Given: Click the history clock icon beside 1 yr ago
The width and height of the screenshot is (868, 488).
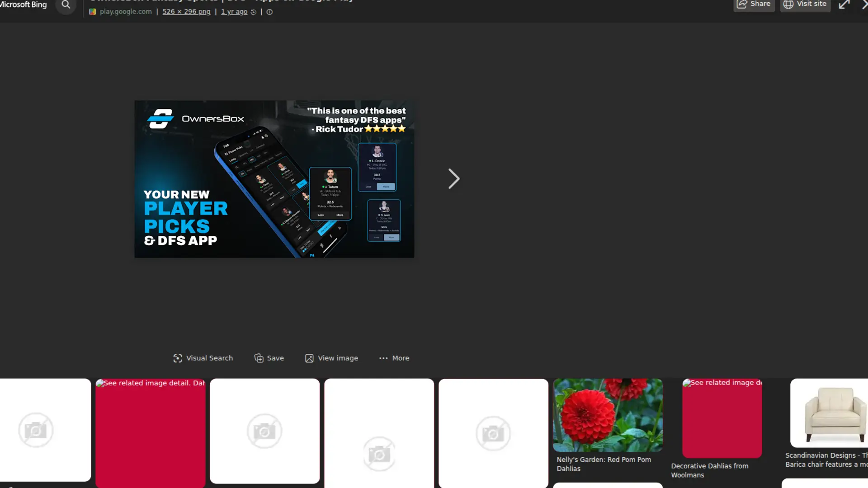Looking at the screenshot, I should pos(254,12).
